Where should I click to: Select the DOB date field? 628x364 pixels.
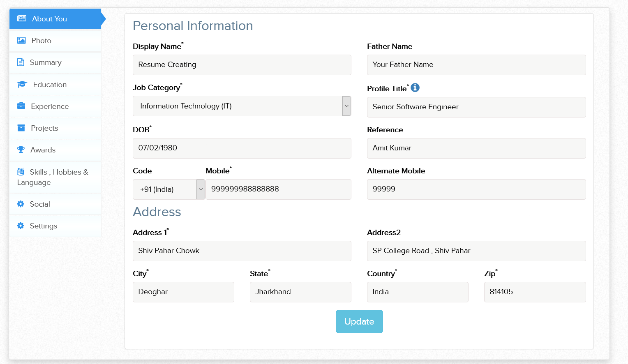(x=242, y=148)
